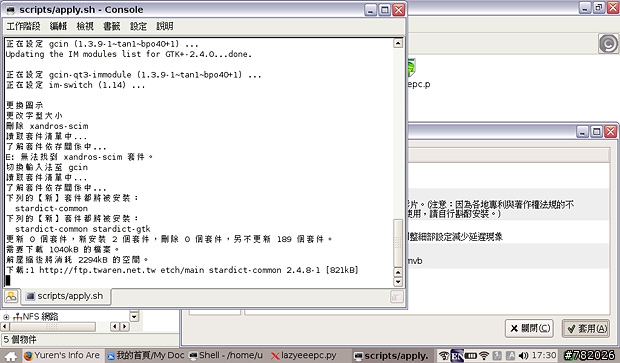Click the Console scrollbar lower up arrow

[398, 272]
